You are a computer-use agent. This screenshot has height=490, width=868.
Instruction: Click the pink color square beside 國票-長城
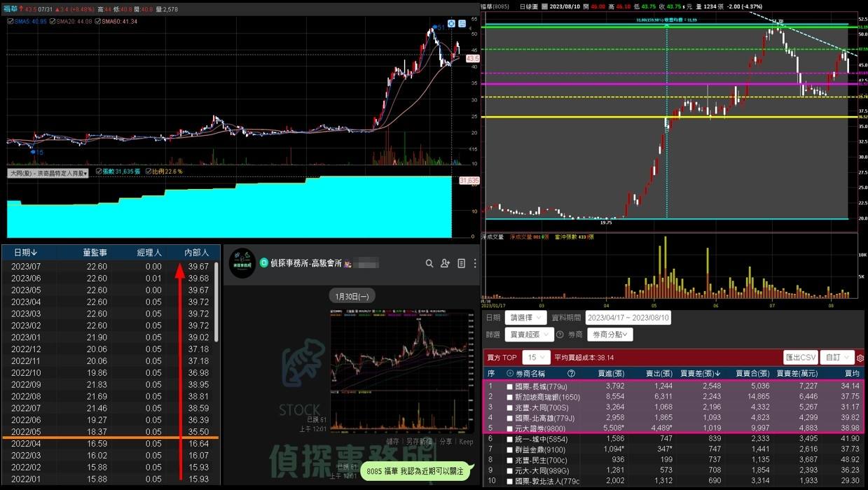510,386
